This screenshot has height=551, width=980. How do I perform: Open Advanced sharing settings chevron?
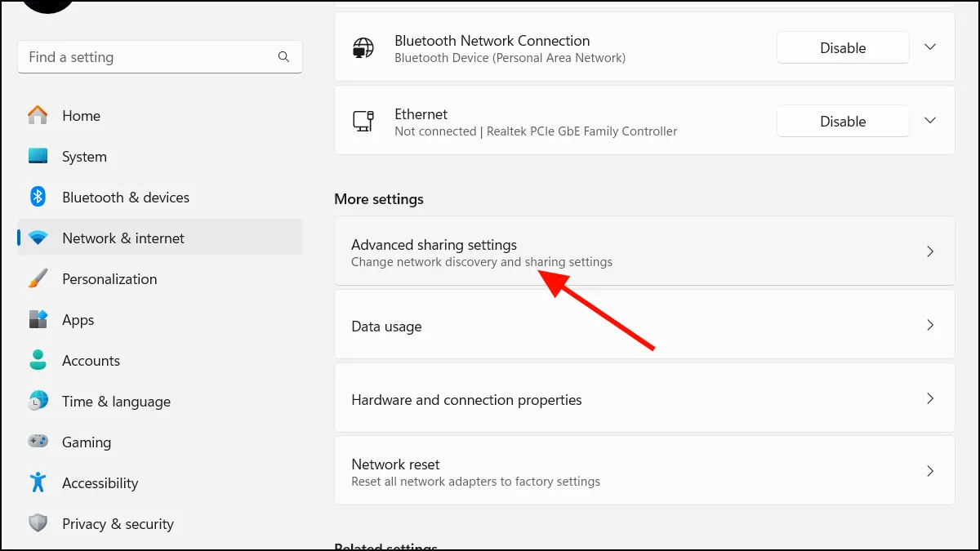click(x=929, y=251)
